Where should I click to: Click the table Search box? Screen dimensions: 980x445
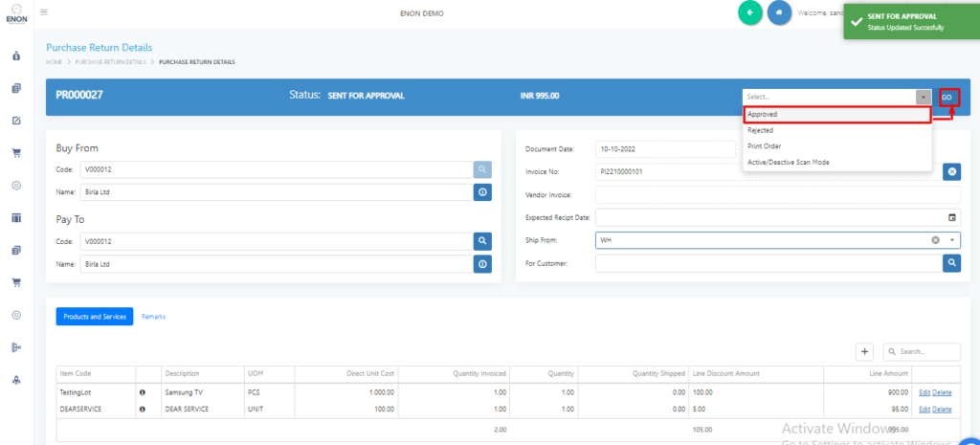[922, 352]
